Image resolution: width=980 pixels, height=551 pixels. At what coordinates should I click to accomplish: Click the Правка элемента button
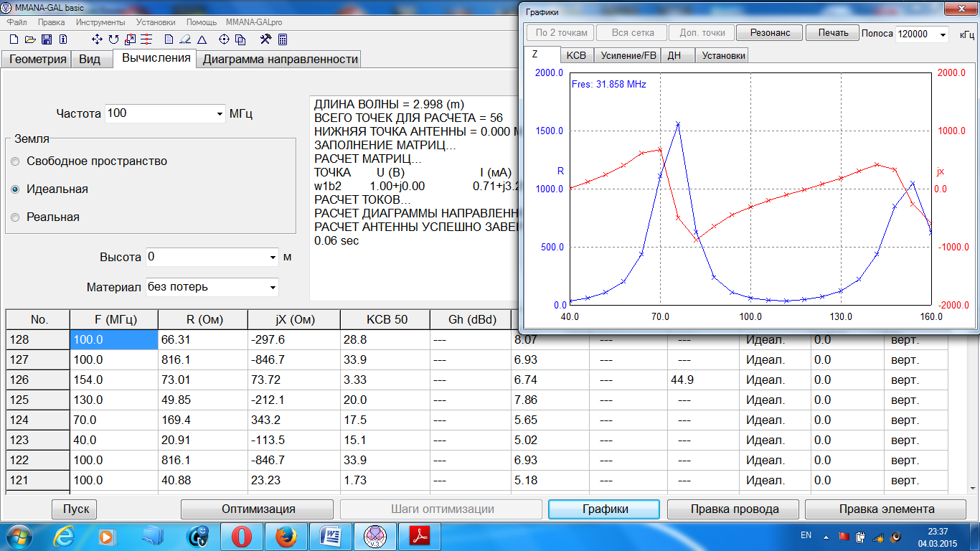click(887, 509)
